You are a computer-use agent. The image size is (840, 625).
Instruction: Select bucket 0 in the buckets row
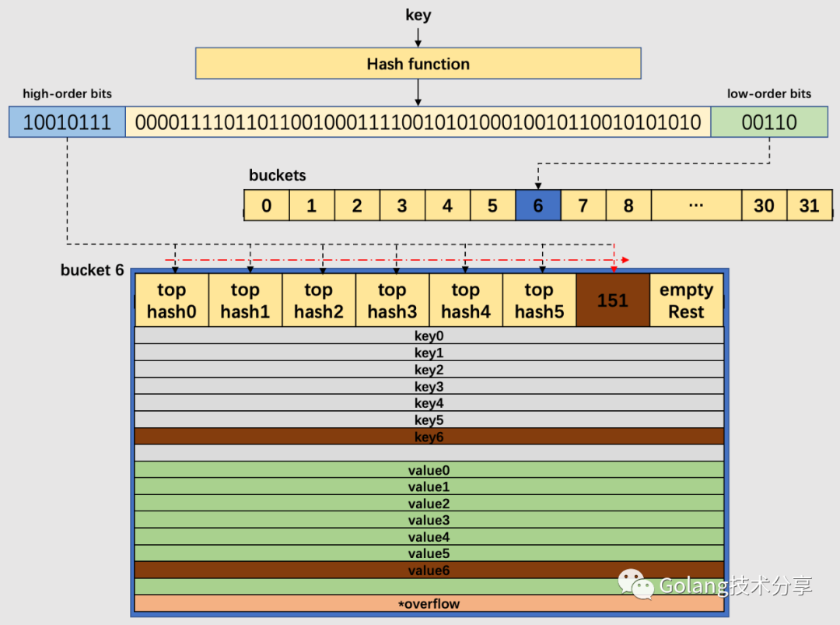tap(266, 205)
